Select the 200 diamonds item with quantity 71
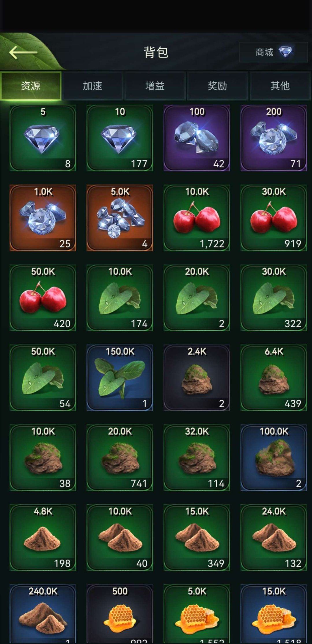The width and height of the screenshot is (312, 644). pyautogui.click(x=274, y=138)
